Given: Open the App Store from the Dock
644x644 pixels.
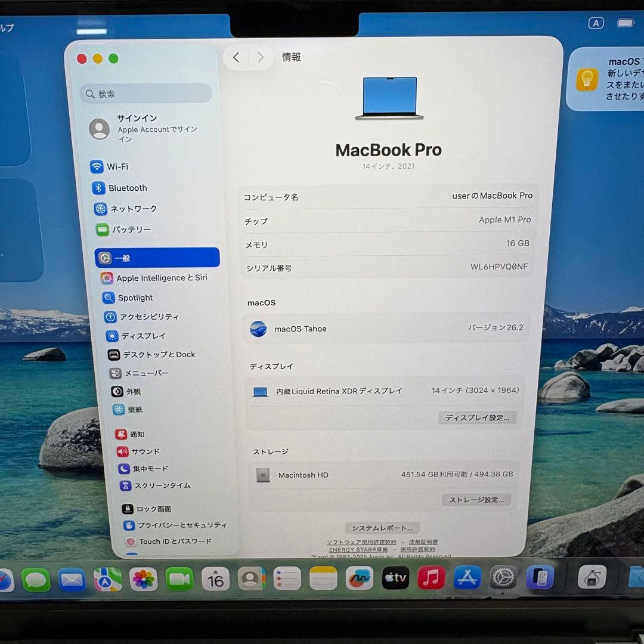Looking at the screenshot, I should click(467, 577).
